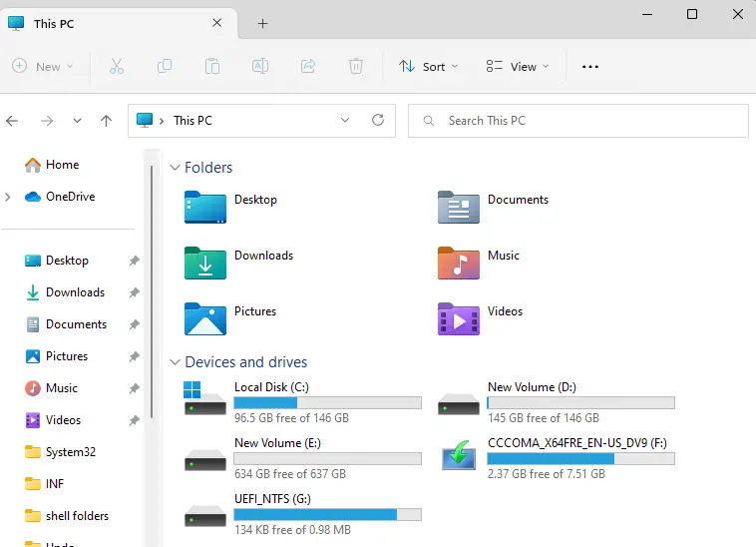756x547 pixels.
Task: Click the OneDrive cloud icon in sidebar
Action: click(33, 197)
